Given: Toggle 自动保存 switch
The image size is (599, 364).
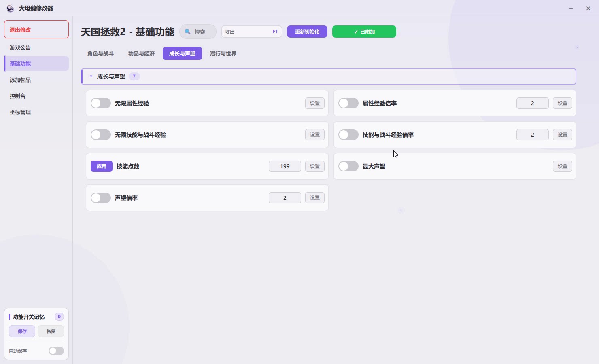Looking at the screenshot, I should (56, 351).
